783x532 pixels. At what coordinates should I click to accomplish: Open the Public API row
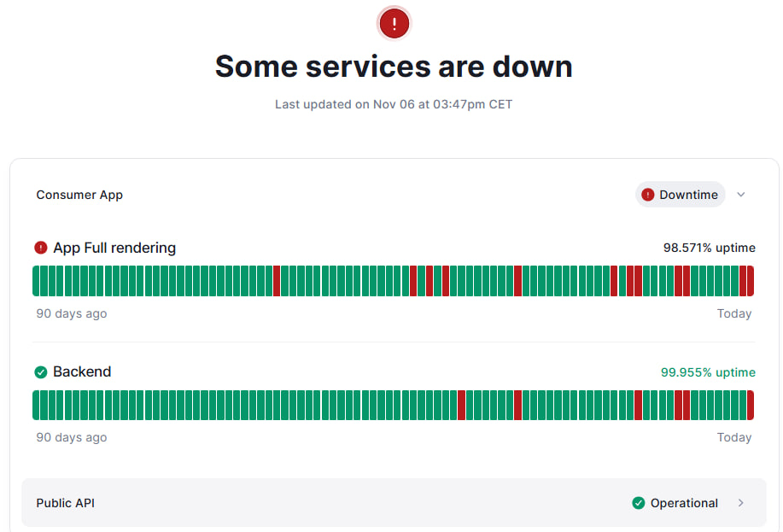(393, 503)
